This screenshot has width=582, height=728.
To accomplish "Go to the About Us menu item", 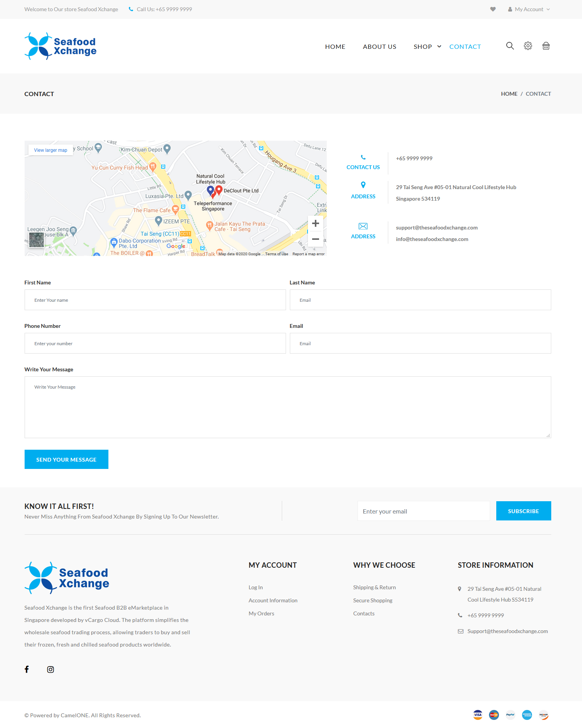I will tap(379, 47).
